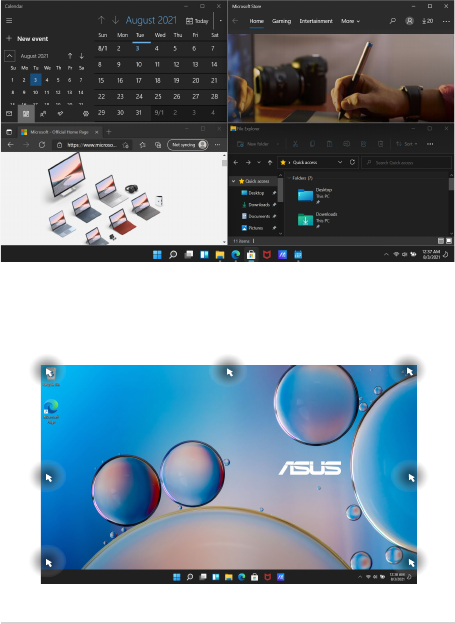
Task: Open Calendar settings gear
Action: point(86,114)
